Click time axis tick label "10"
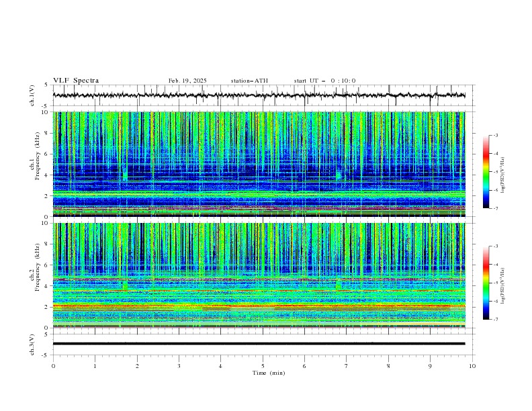The image size is (532, 411). pyautogui.click(x=472, y=366)
